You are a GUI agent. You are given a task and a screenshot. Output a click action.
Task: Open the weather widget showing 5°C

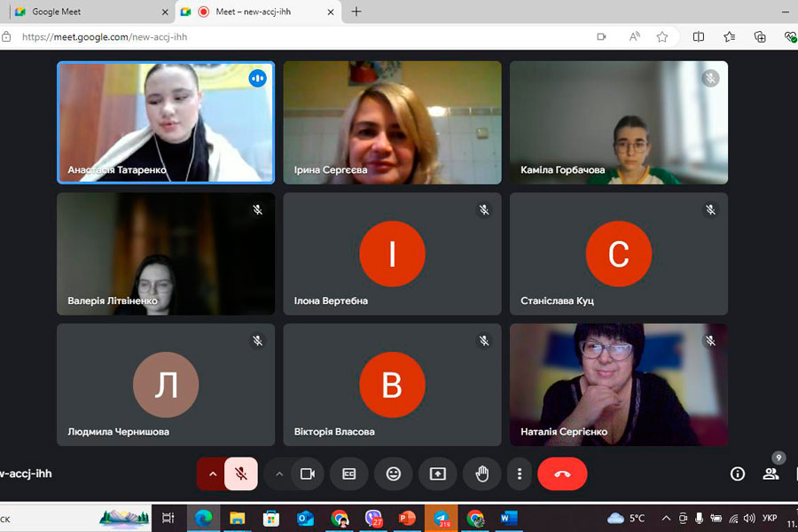pos(626,518)
